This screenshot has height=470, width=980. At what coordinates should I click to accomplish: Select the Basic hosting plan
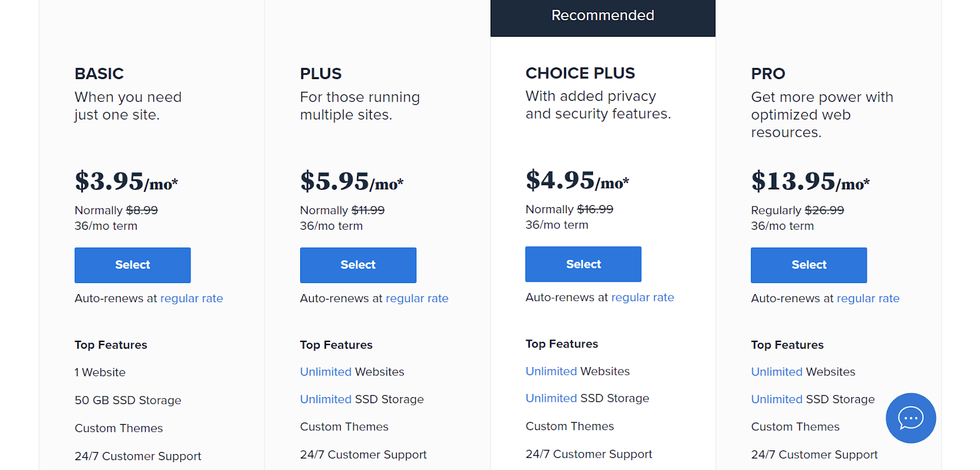click(132, 265)
